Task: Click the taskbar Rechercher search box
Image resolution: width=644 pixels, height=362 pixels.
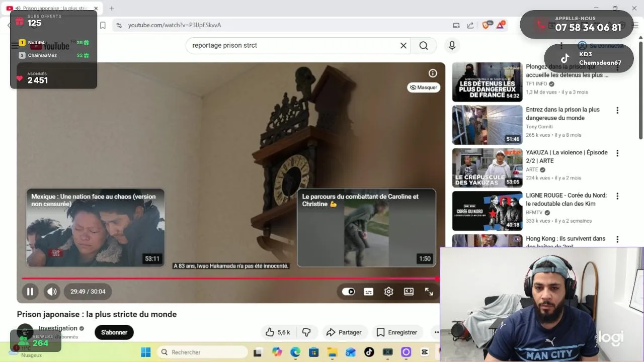Action: click(201, 352)
